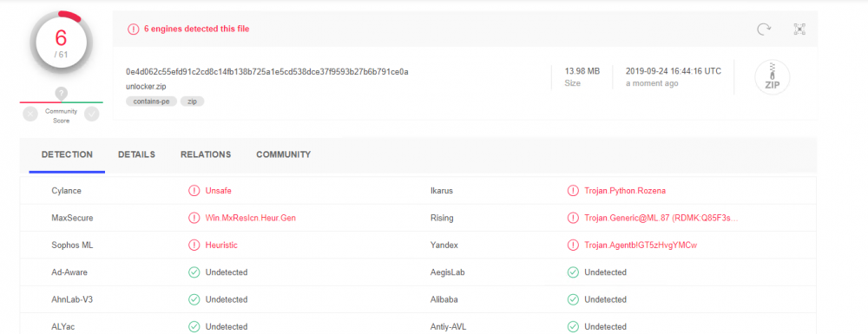Image resolution: width=868 pixels, height=334 pixels.
Task: Click the reanalyze file refresh icon
Action: click(764, 29)
